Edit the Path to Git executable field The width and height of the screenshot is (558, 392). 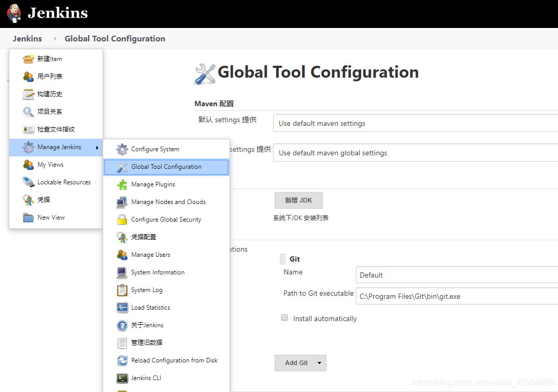(x=456, y=296)
